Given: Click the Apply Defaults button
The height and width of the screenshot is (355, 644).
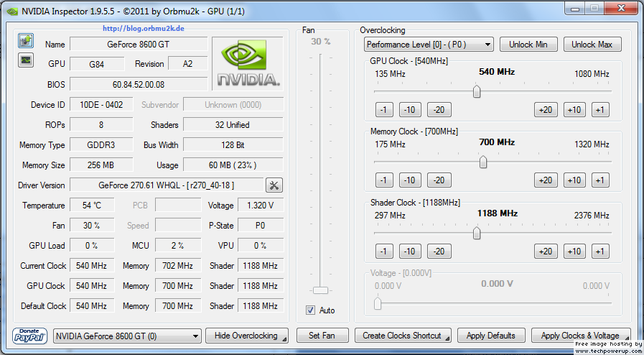Looking at the screenshot, I should tap(491, 336).
